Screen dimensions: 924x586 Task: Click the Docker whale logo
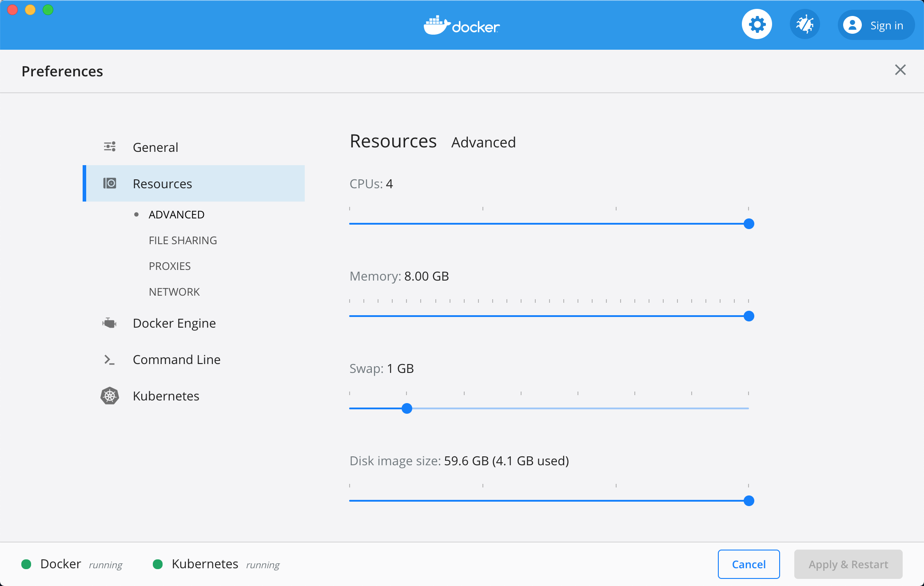pyautogui.click(x=437, y=26)
